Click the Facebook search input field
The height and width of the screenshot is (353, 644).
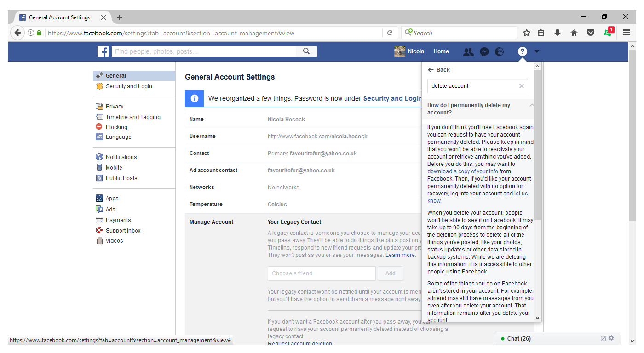tap(204, 51)
